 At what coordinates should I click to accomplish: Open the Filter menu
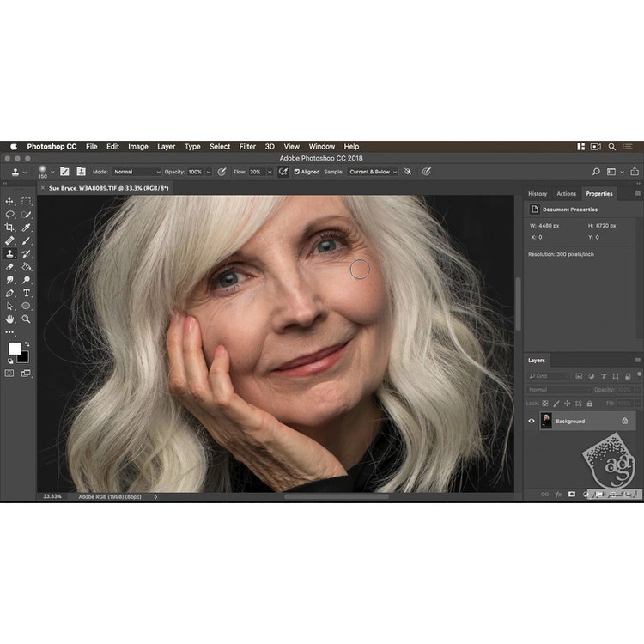(247, 147)
